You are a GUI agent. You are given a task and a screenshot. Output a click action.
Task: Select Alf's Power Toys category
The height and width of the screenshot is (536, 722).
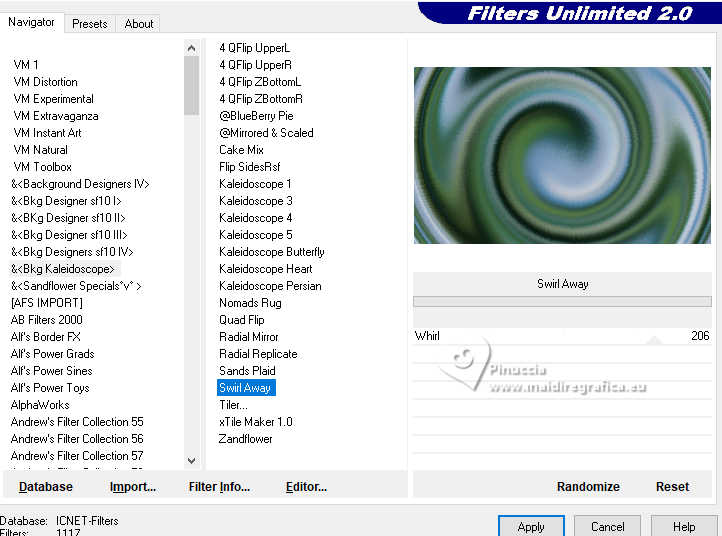pyautogui.click(x=50, y=388)
